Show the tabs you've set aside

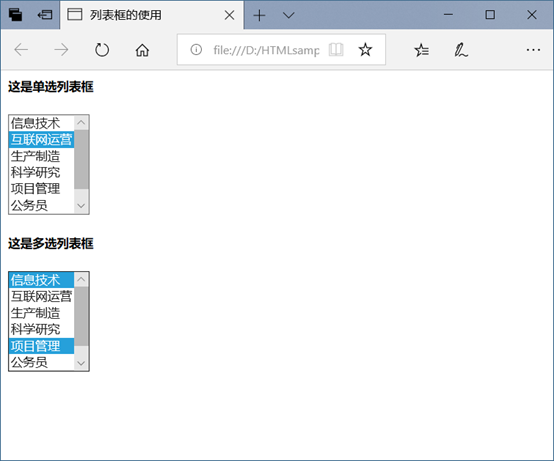15,15
